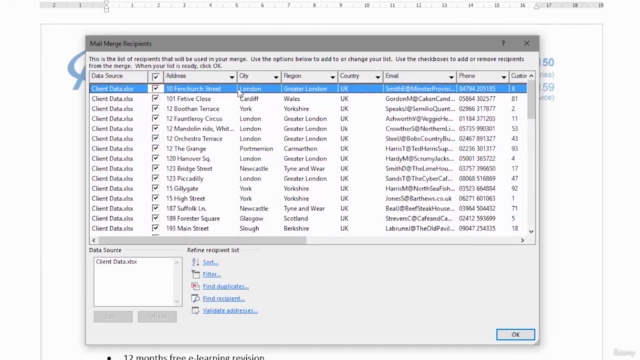640x360 pixels.
Task: Click the right arrow of horizontal scrollbar
Action: 522,240
